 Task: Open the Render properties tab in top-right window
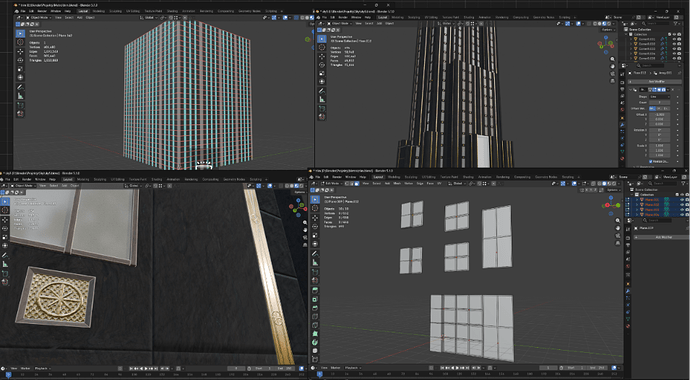[622, 82]
